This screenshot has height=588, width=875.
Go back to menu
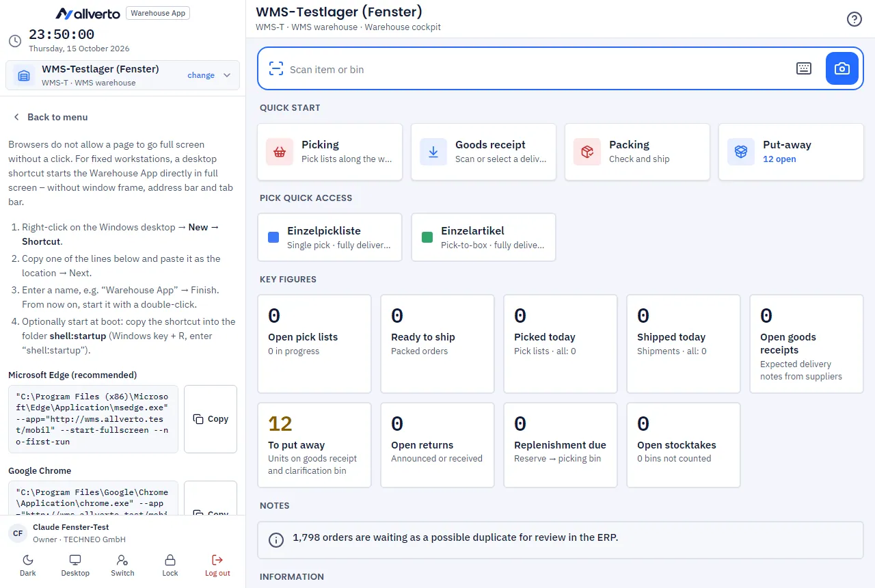coord(51,117)
